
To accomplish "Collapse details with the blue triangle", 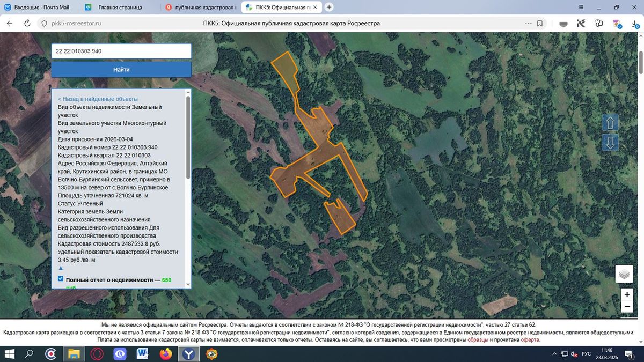I will tap(61, 268).
